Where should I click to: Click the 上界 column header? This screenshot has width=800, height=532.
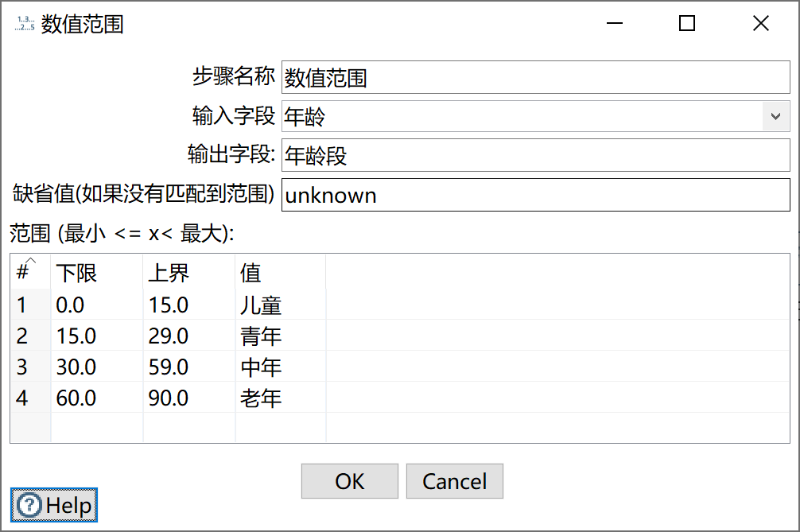click(169, 273)
